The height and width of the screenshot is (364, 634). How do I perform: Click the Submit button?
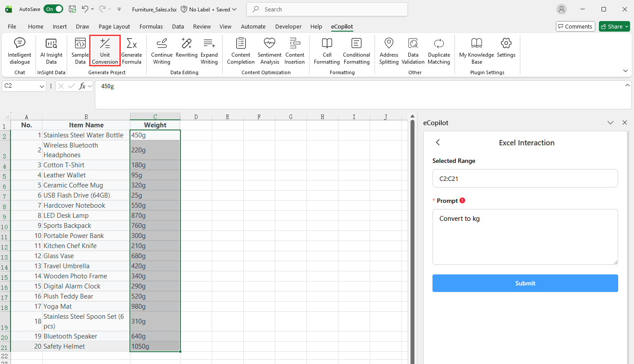pos(525,283)
